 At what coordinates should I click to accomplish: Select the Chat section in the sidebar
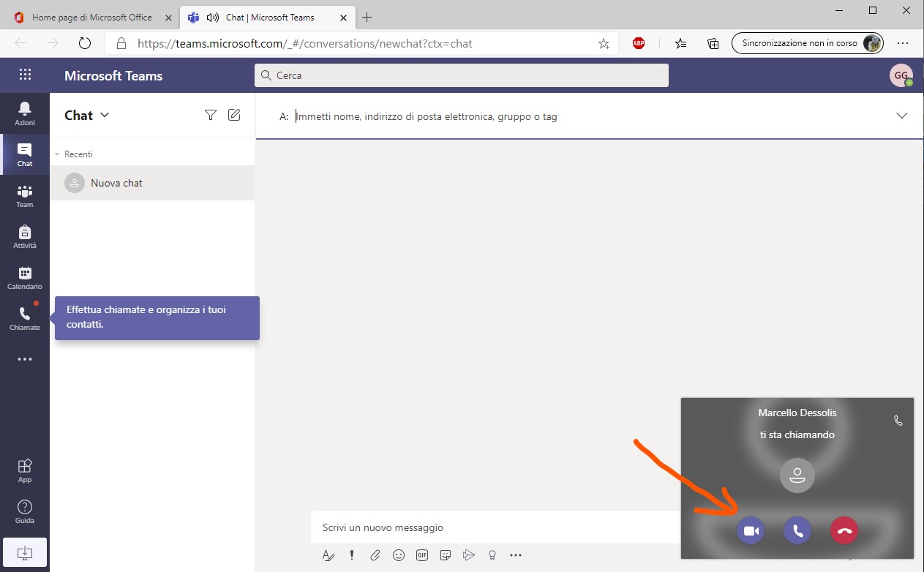pyautogui.click(x=25, y=154)
